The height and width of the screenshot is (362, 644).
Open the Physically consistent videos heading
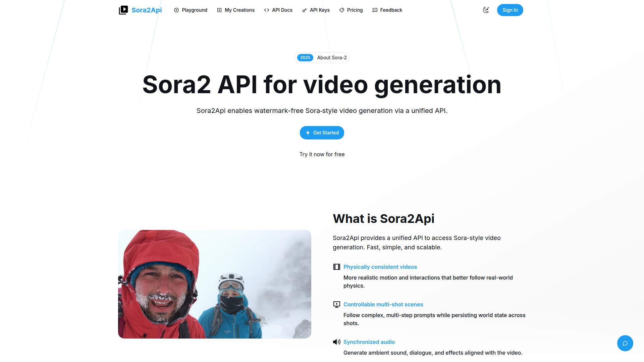(x=380, y=267)
